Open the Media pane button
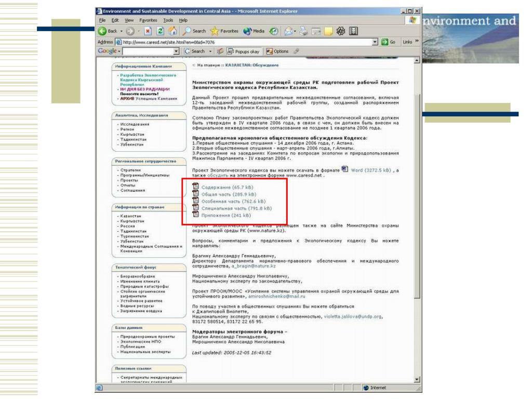 click(x=254, y=31)
